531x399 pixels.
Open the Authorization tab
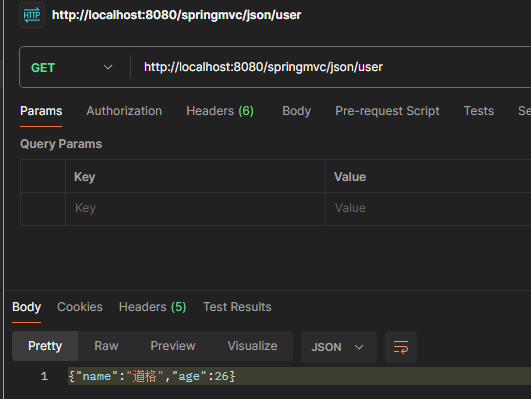point(124,111)
